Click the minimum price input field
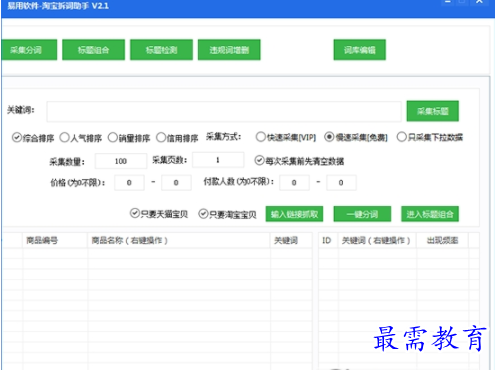 (129, 183)
